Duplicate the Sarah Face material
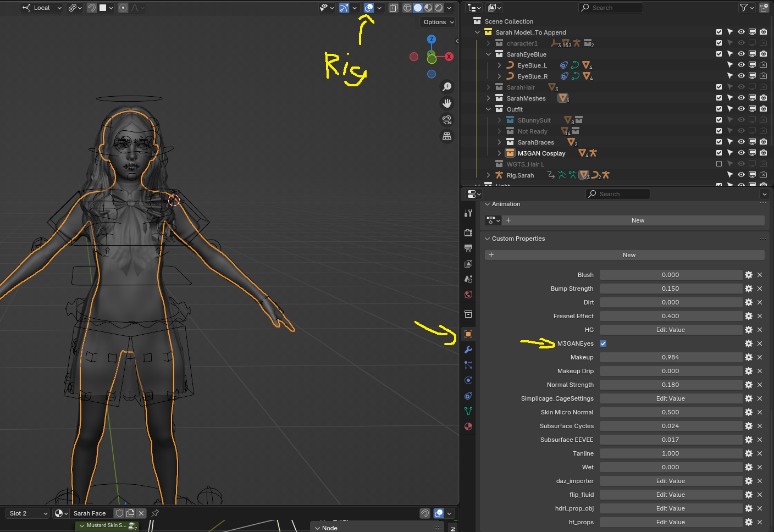 click(x=130, y=513)
